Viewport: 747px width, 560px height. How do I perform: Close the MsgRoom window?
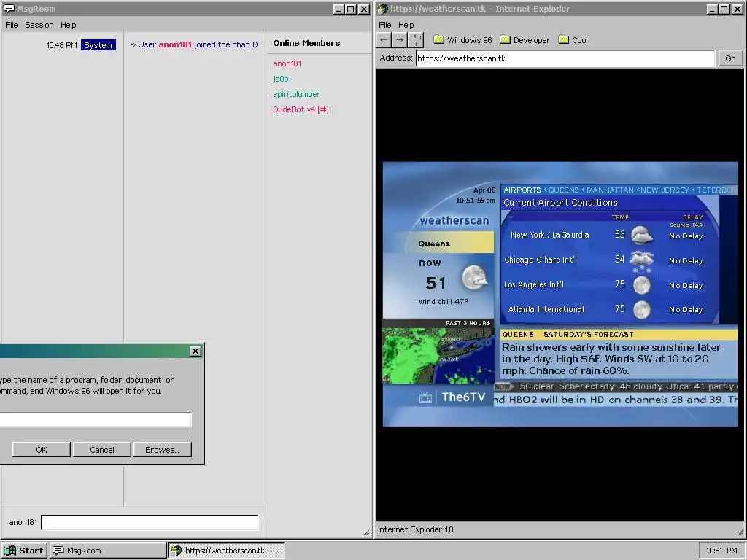click(363, 9)
